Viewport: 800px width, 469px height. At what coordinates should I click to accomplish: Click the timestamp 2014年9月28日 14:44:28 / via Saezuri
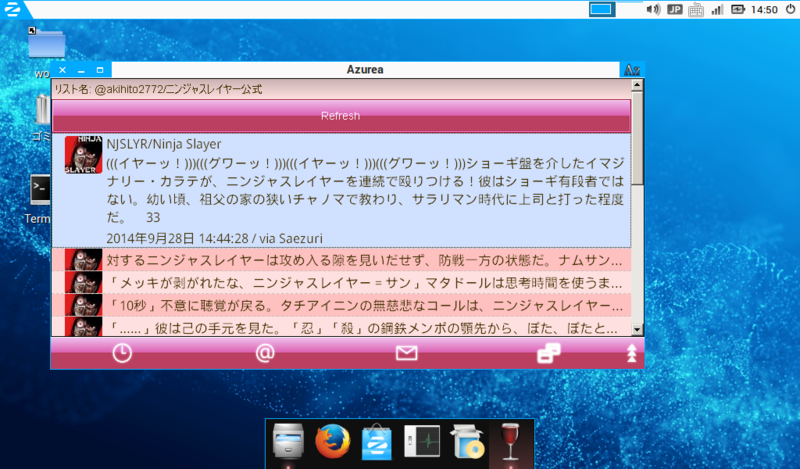(x=214, y=238)
